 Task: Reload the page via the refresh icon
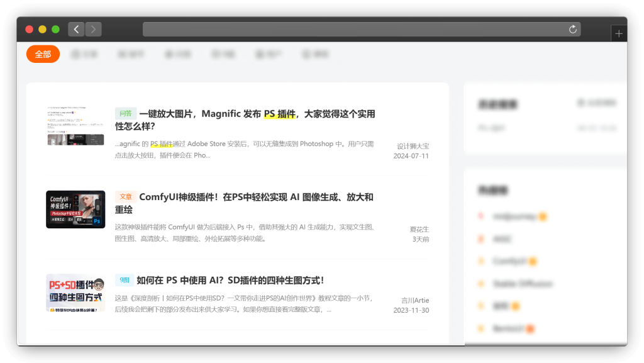tap(572, 29)
